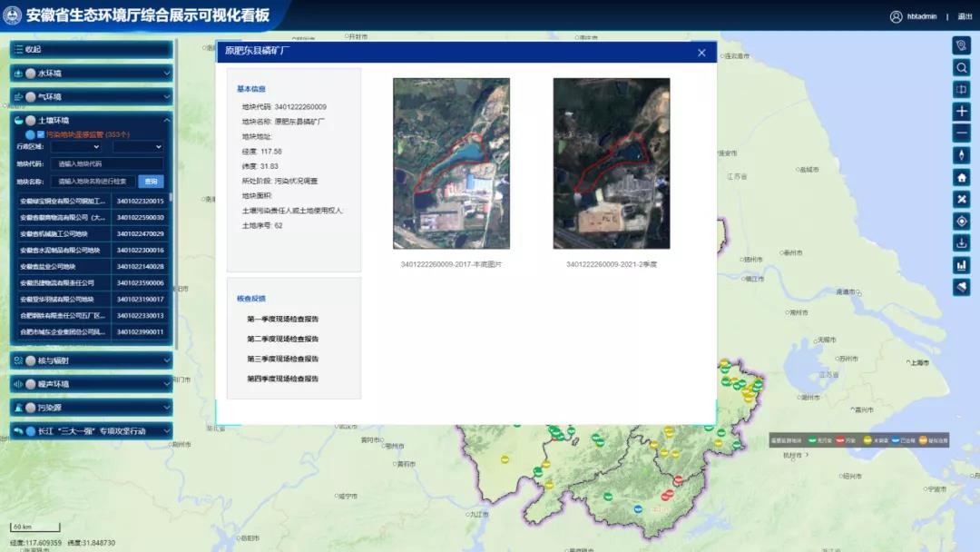Select the eraser clear tool
Screen dimensions: 980x552
click(x=962, y=287)
